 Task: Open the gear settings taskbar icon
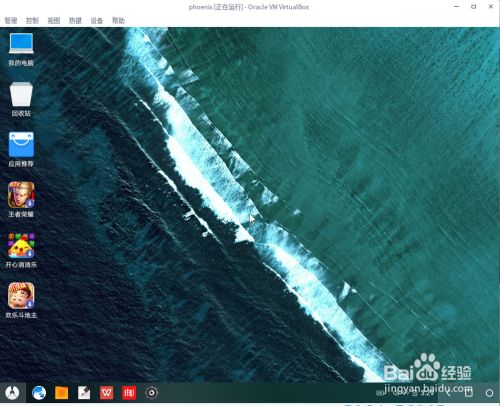click(151, 393)
